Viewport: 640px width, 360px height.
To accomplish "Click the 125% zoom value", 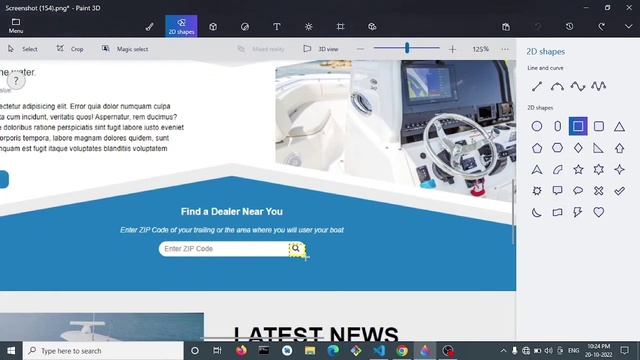I will [x=480, y=49].
